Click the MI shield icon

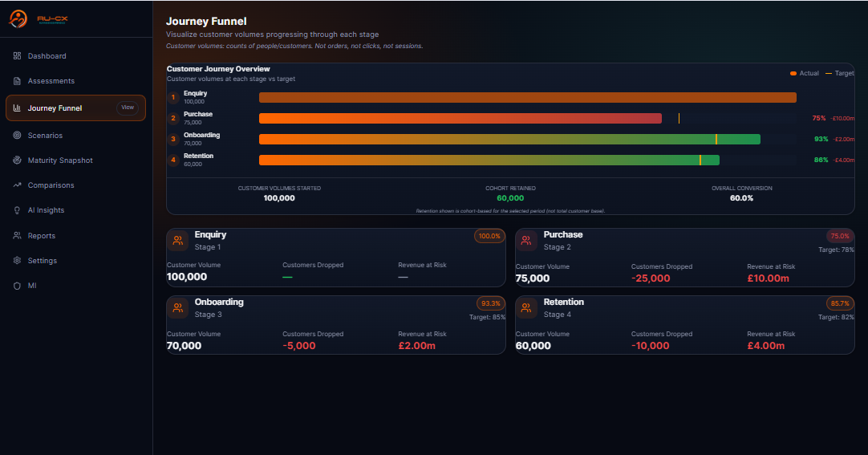coord(17,286)
